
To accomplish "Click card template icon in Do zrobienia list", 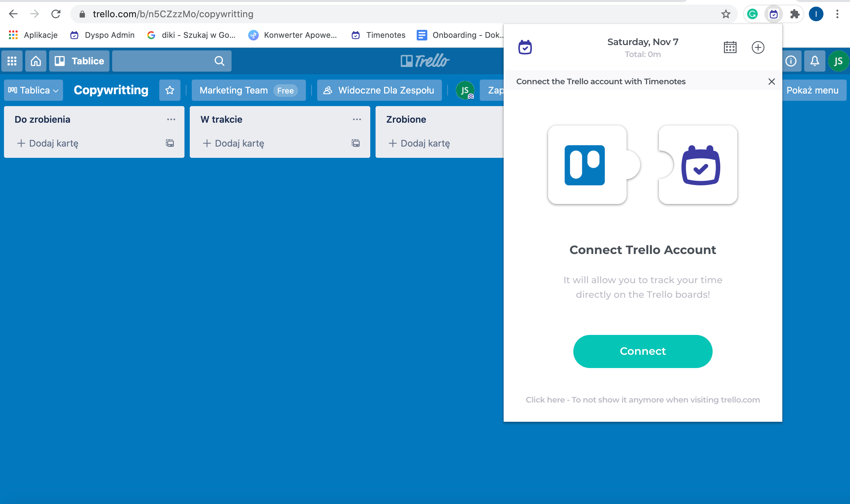I will [170, 143].
